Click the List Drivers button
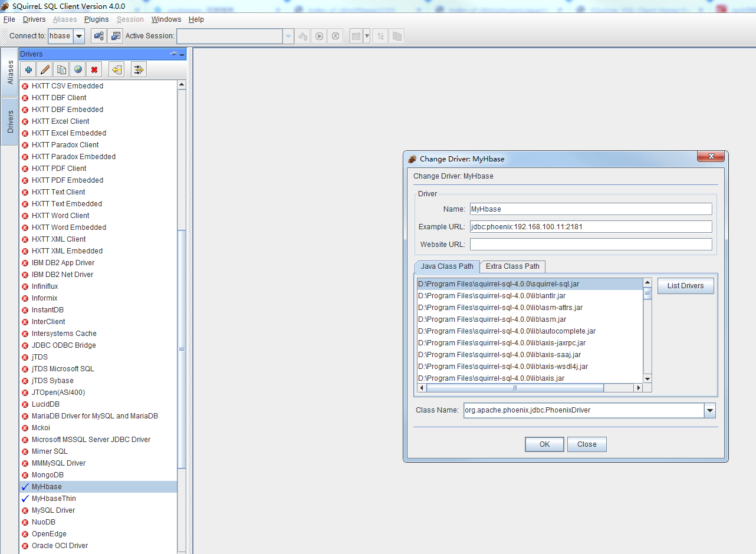The image size is (756, 554). (685, 286)
